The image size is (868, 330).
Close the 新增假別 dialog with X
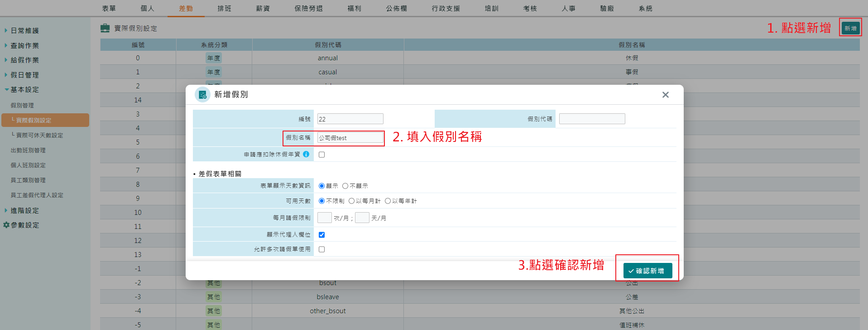[x=665, y=95]
